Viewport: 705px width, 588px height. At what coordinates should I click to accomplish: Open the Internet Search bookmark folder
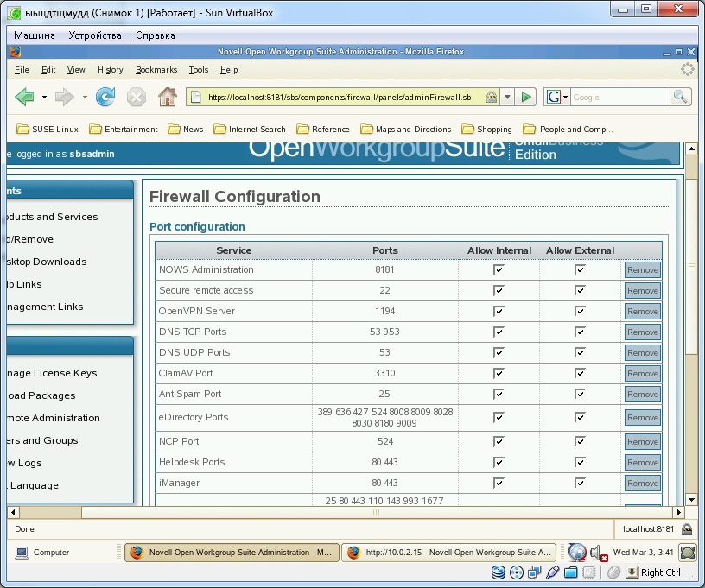click(x=250, y=130)
